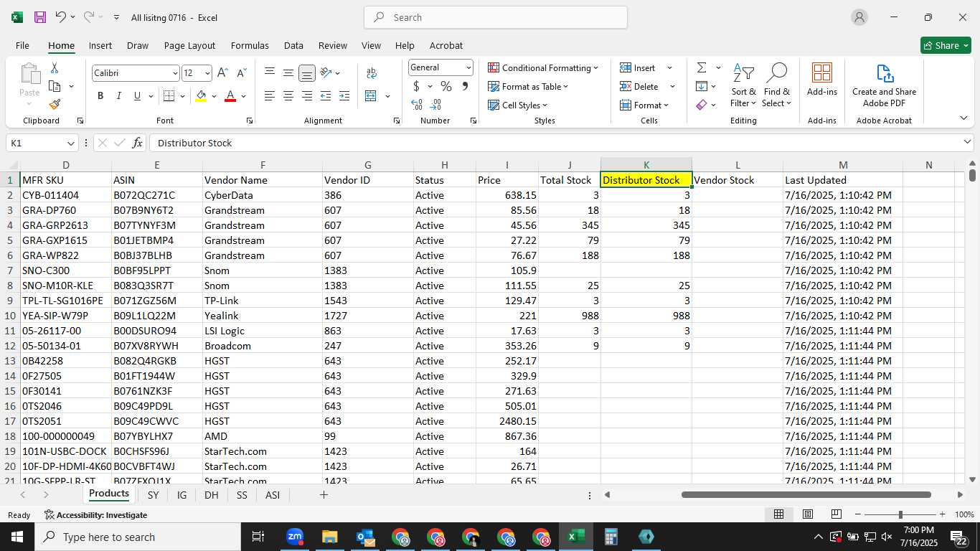Click the zoom slider handle
Viewport: 980px width, 551px height.
[900, 514]
